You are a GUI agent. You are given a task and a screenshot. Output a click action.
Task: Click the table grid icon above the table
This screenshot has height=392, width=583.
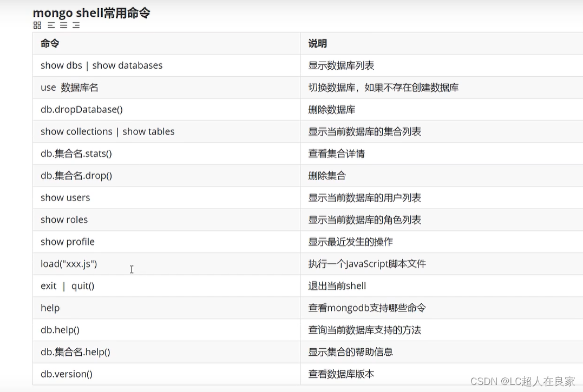[37, 25]
